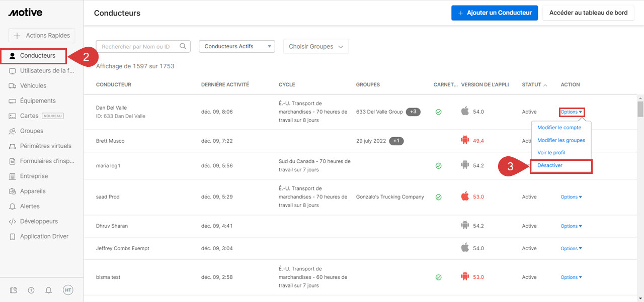Open the Cartes map icon
This screenshot has height=302, width=644.
click(13, 116)
